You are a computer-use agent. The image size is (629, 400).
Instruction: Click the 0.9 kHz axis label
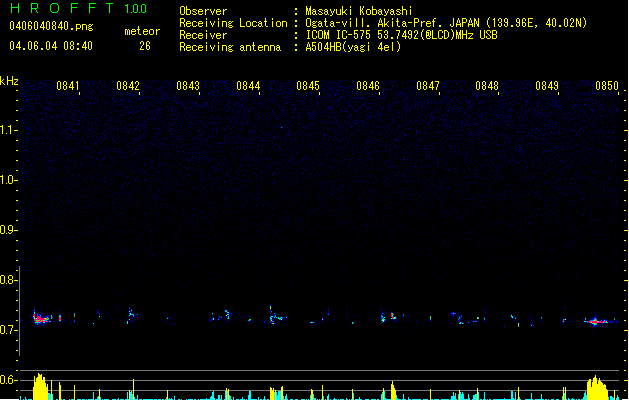pos(8,230)
